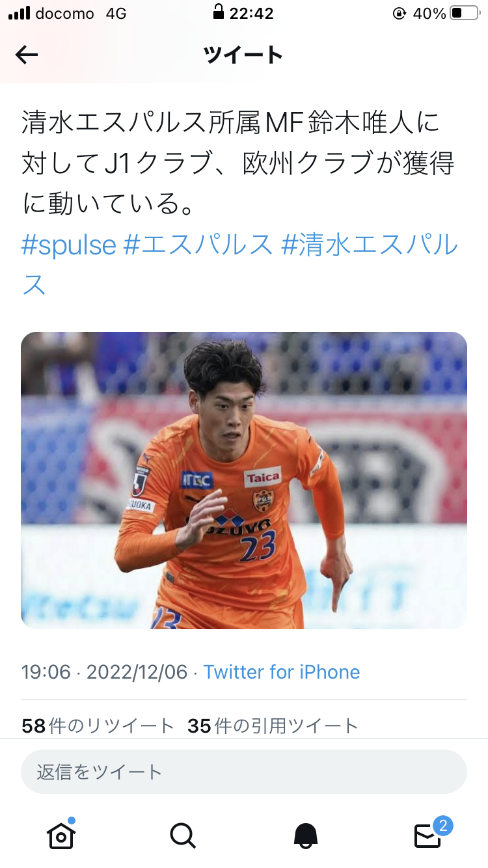Tap the lock icon beside the time

tap(218, 12)
